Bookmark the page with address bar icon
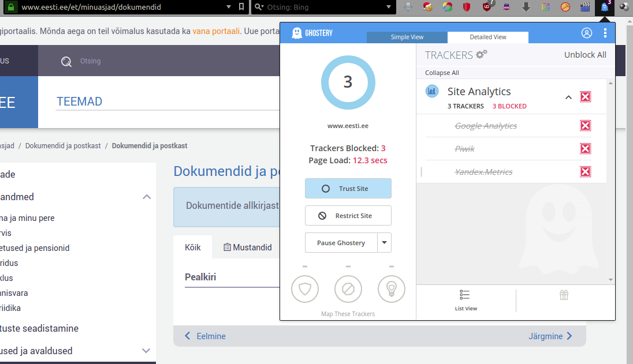Image resolution: width=633 pixels, height=364 pixels. tap(241, 7)
